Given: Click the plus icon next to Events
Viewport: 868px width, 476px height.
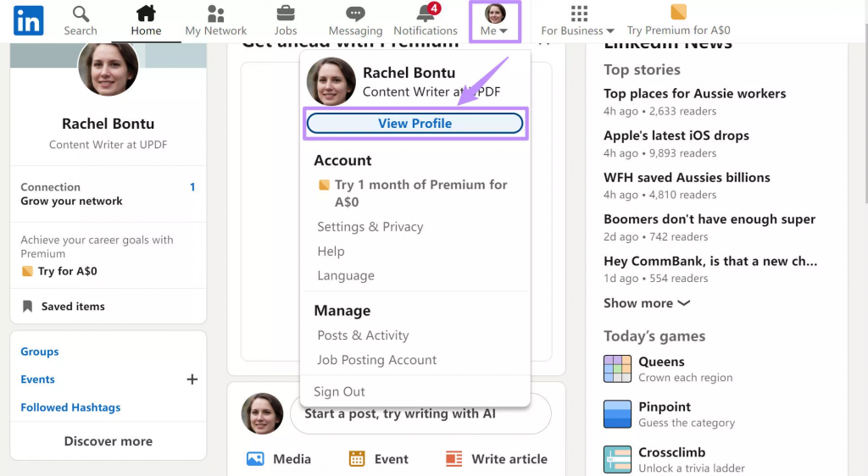Looking at the screenshot, I should coord(192,379).
